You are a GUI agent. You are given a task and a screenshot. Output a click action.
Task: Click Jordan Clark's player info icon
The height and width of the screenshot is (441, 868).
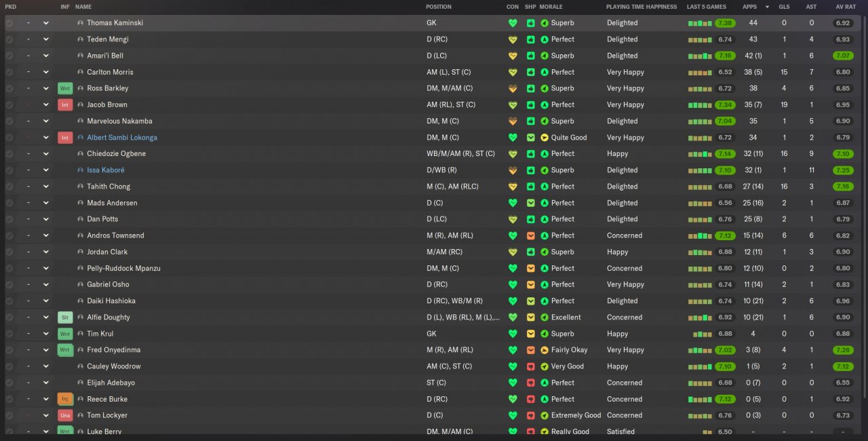tap(81, 252)
